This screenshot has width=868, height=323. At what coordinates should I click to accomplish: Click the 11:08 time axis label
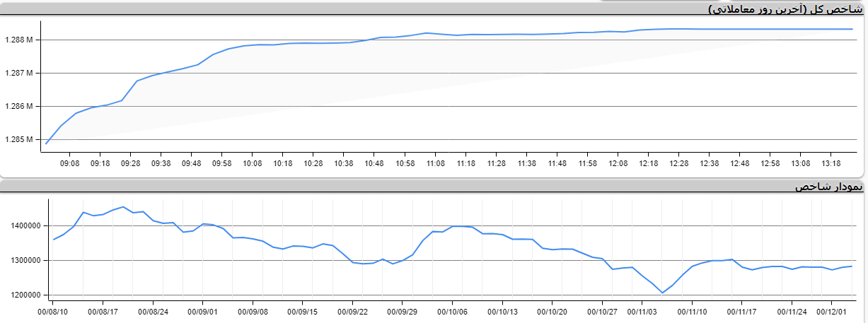click(435, 163)
